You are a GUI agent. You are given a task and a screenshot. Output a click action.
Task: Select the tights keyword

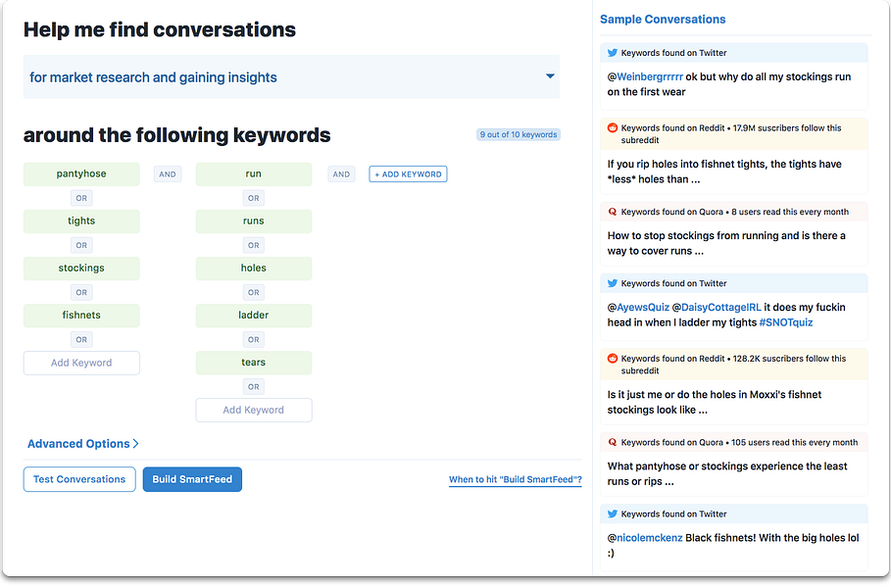81,221
